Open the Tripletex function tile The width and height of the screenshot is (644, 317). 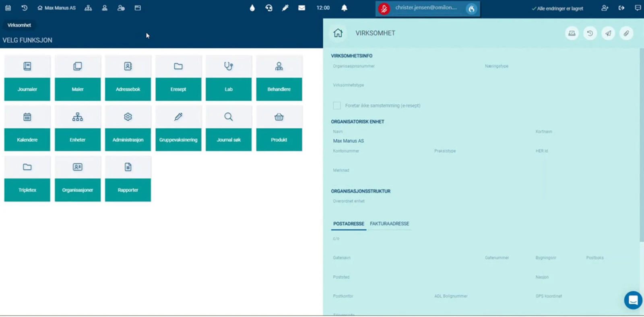[27, 179]
